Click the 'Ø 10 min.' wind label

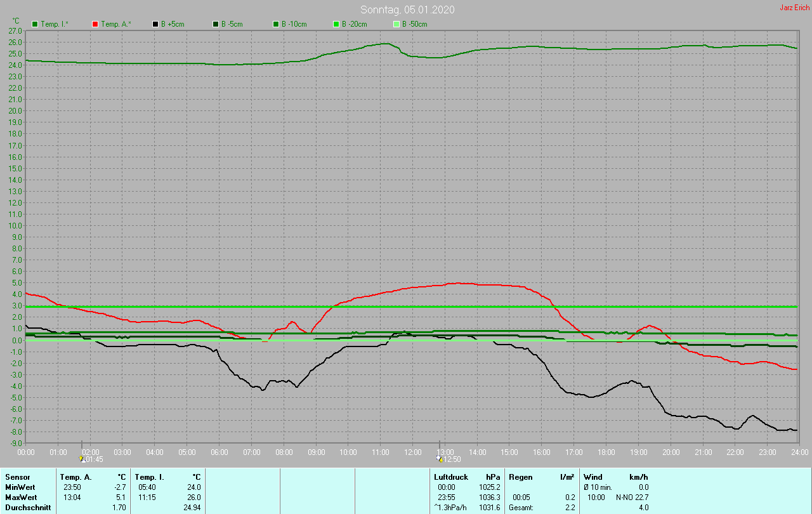pos(598,487)
